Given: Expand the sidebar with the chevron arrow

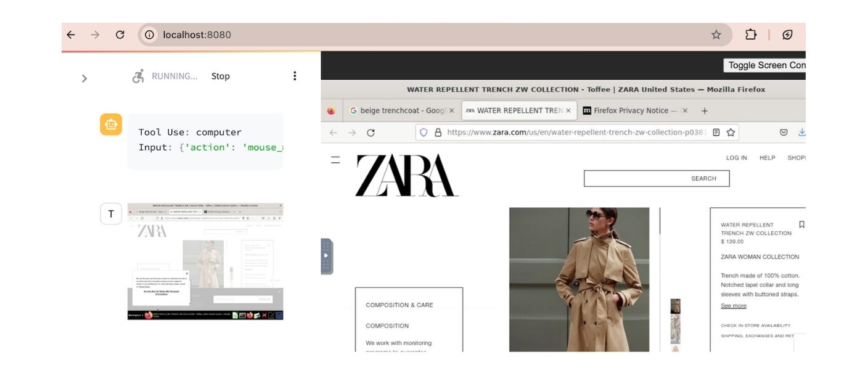Looking at the screenshot, I should (84, 78).
